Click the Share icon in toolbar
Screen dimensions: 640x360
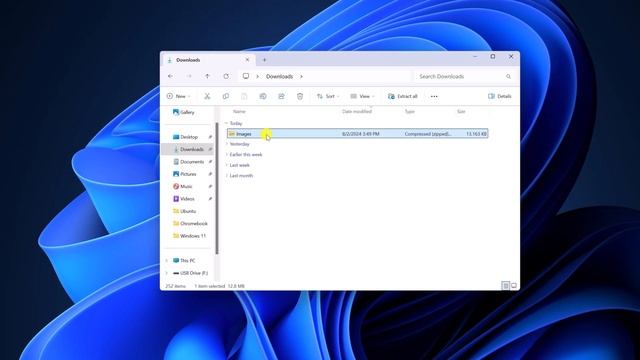click(x=281, y=96)
